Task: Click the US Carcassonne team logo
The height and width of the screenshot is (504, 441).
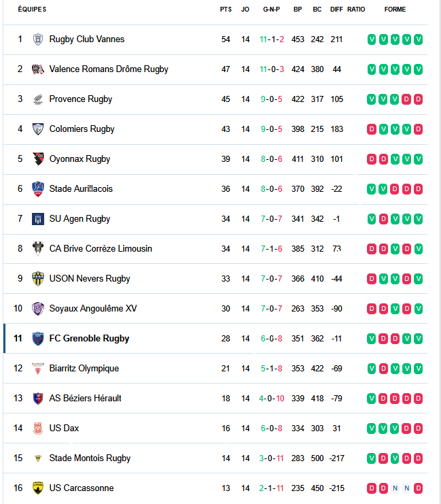Action: click(38, 488)
